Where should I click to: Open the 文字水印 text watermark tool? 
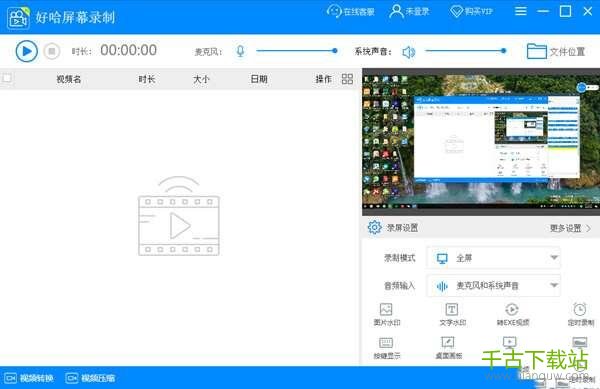click(x=452, y=314)
